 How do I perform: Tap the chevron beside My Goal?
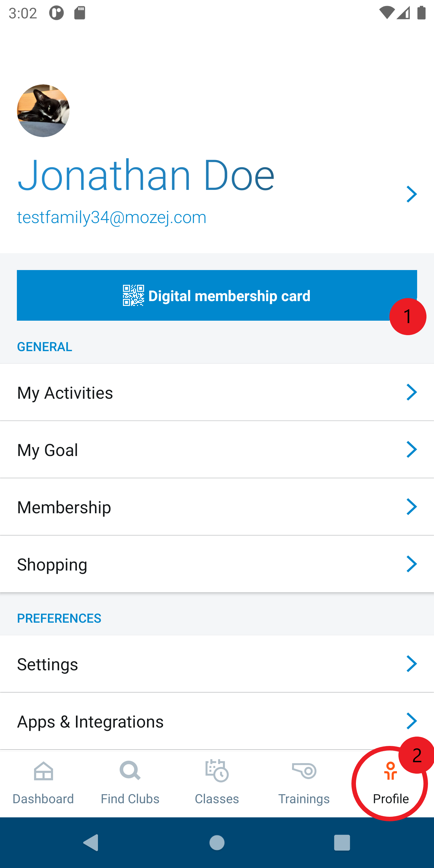pos(411,449)
